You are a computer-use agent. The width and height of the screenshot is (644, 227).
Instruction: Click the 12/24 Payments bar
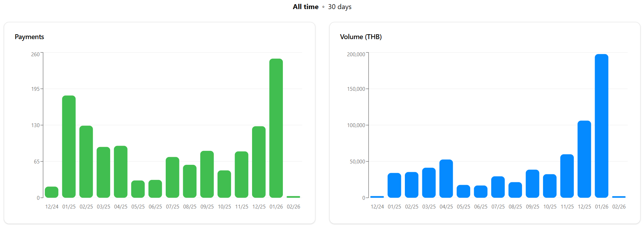click(x=52, y=192)
